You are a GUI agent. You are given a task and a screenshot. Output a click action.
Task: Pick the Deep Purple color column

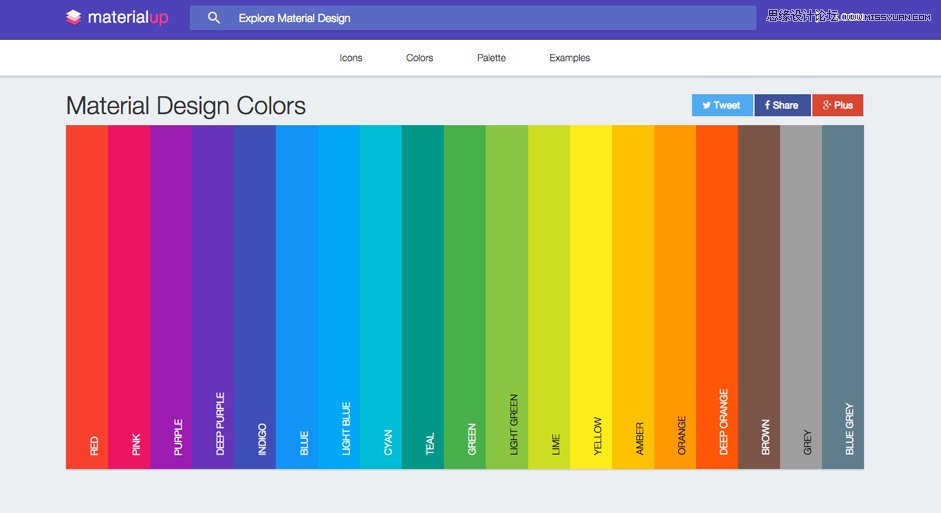[x=213, y=297]
